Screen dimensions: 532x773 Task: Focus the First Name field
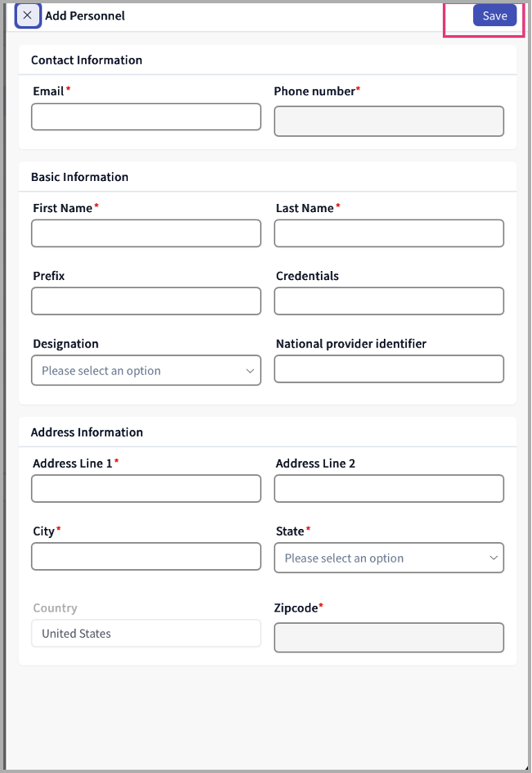(x=146, y=233)
